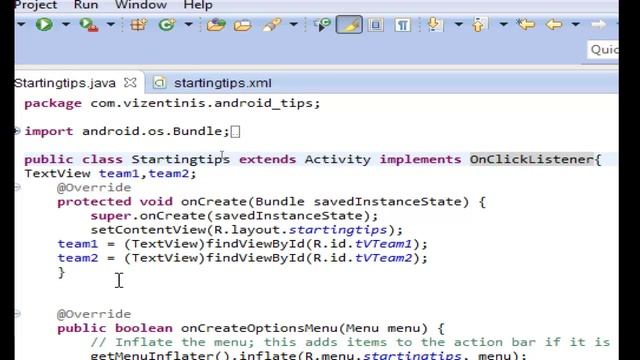
Task: Open the Project menu
Action: tap(36, 5)
